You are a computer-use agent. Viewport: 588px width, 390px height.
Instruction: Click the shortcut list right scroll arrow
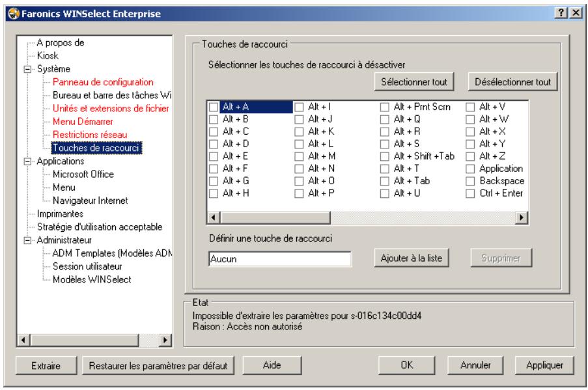click(521, 217)
